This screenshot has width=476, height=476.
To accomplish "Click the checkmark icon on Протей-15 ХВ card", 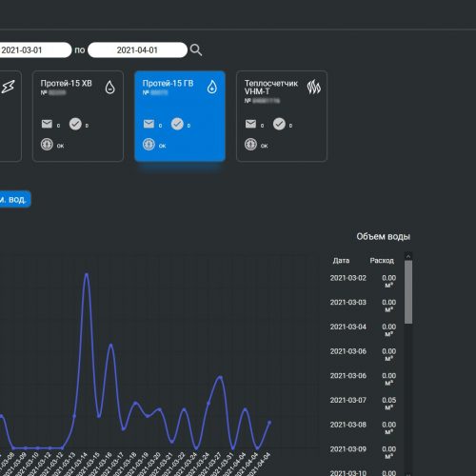I will pyautogui.click(x=75, y=124).
